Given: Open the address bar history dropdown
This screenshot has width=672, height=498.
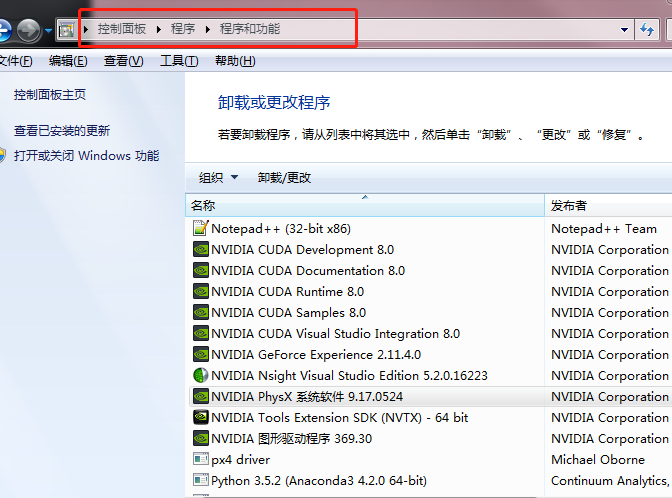Looking at the screenshot, I should point(624,30).
